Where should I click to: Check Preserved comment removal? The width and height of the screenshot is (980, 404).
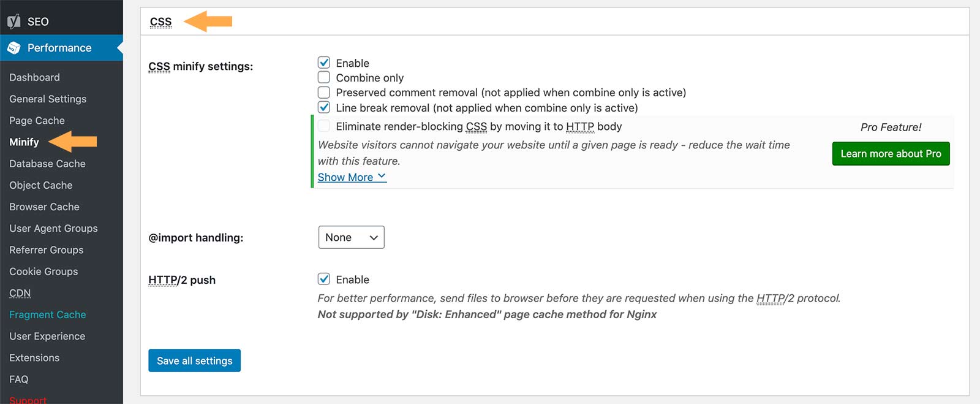[x=323, y=92]
